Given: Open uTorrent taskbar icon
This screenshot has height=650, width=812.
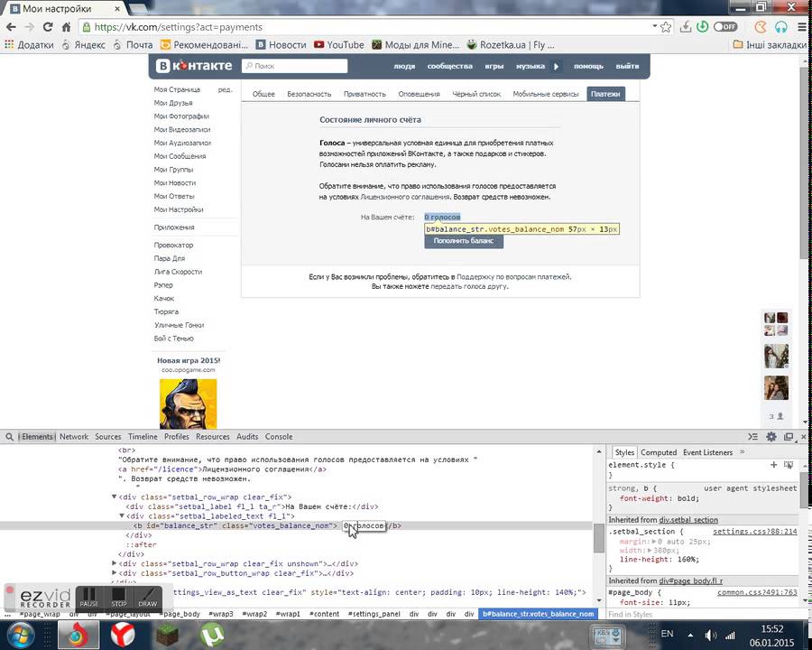Looking at the screenshot, I should [x=212, y=635].
